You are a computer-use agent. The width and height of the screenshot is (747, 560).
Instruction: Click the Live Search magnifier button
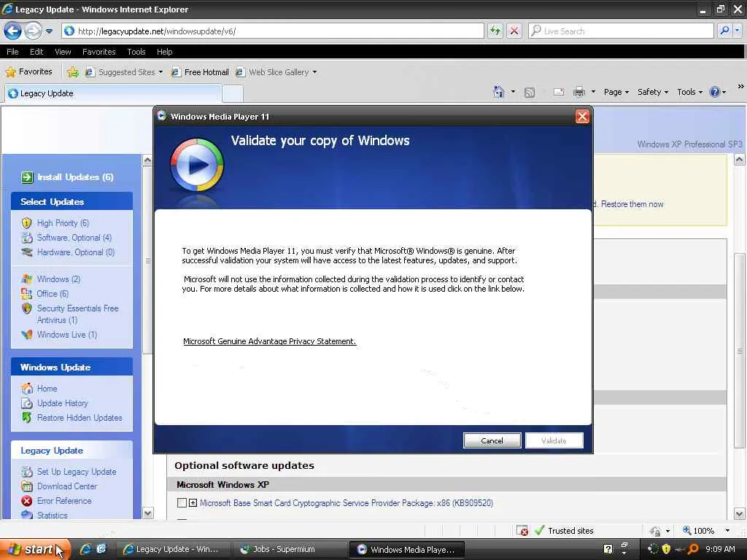coord(724,31)
